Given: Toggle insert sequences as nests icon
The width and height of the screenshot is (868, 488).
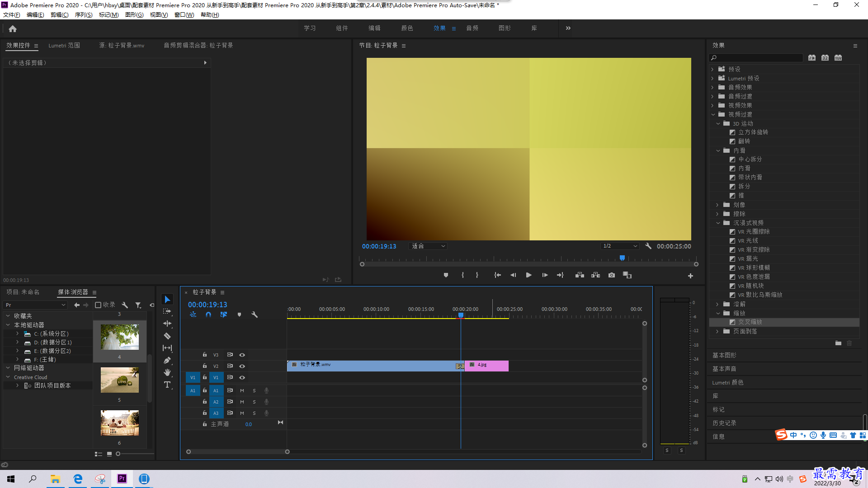Looking at the screenshot, I should point(193,314).
